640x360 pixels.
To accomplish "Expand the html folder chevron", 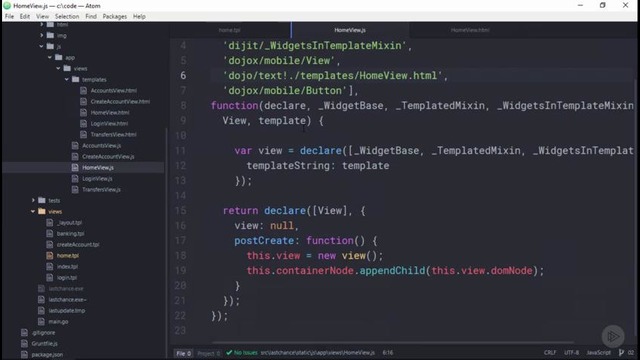I will point(41,24).
